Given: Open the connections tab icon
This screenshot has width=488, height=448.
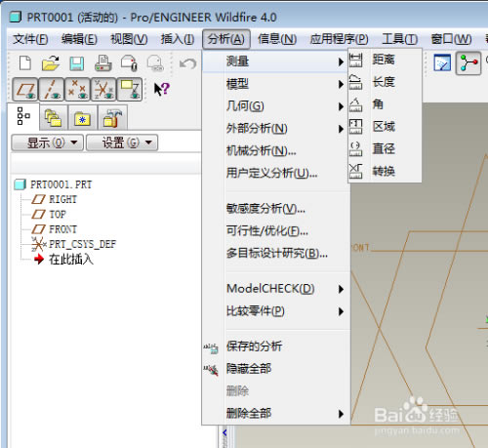Looking at the screenshot, I should (x=112, y=117).
